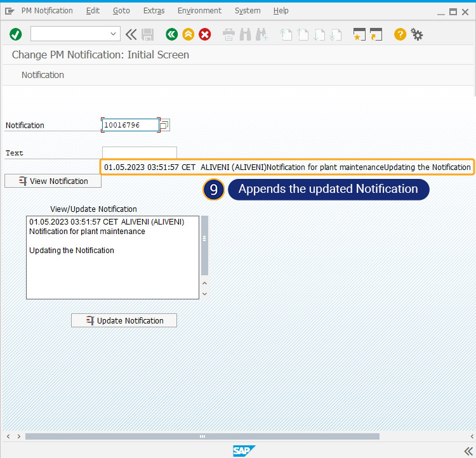
Task: Click the Notification number field 10016796
Action: tap(131, 125)
